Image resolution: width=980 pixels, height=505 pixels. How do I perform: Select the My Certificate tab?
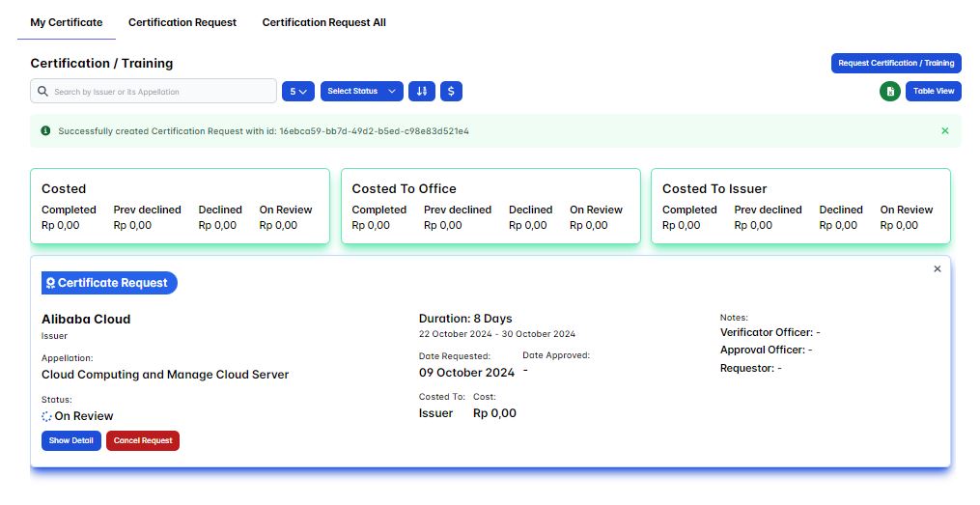click(66, 22)
